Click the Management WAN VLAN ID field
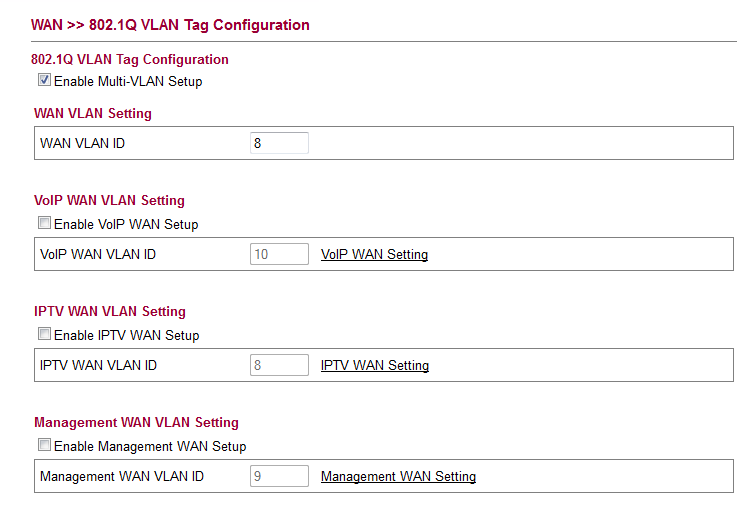Image resolution: width=755 pixels, height=507 pixels. click(x=279, y=477)
